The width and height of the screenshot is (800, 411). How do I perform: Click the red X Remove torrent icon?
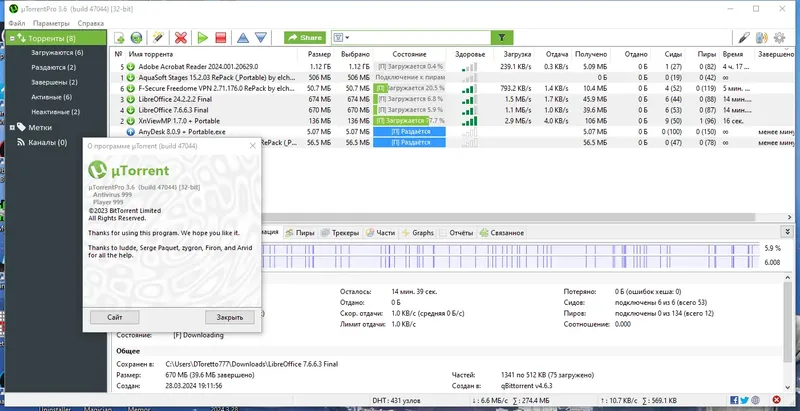(x=181, y=38)
